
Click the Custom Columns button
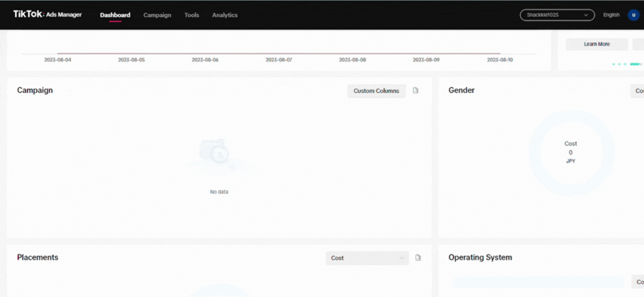point(376,91)
